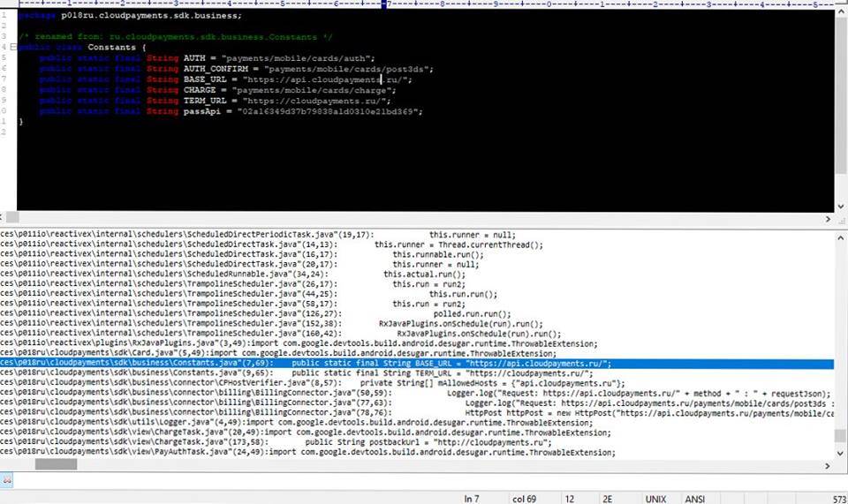Select the output window tab icon
The height and width of the screenshot is (504, 848).
point(6,479)
